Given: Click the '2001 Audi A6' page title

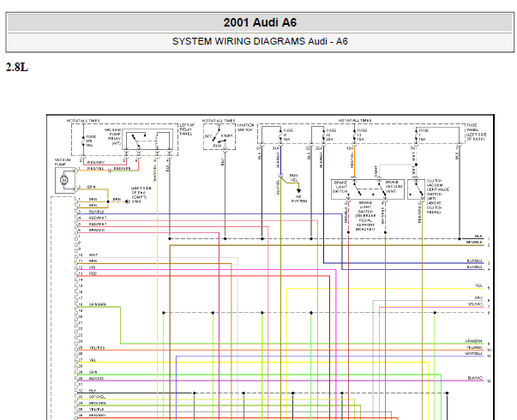Looking at the screenshot, I should click(260, 22).
